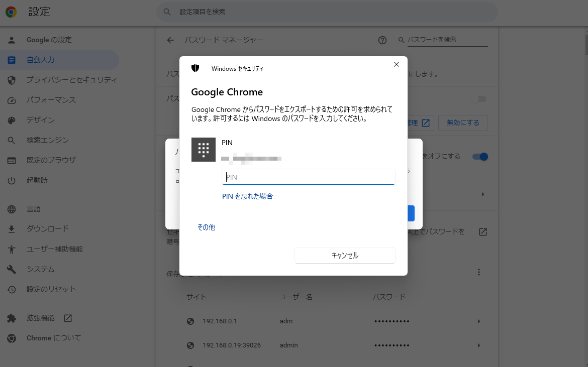Click the external link icon beside 拡張機能
Viewport: 588px width, 367px height.
(x=68, y=318)
